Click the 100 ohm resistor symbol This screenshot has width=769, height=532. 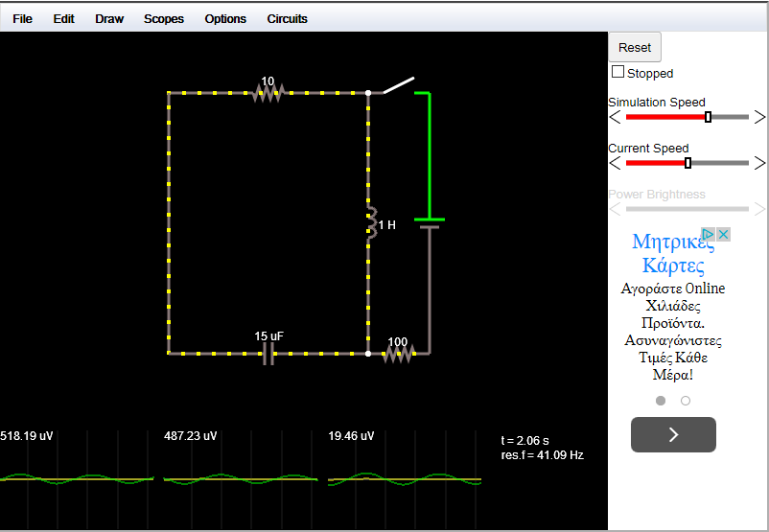[398, 354]
